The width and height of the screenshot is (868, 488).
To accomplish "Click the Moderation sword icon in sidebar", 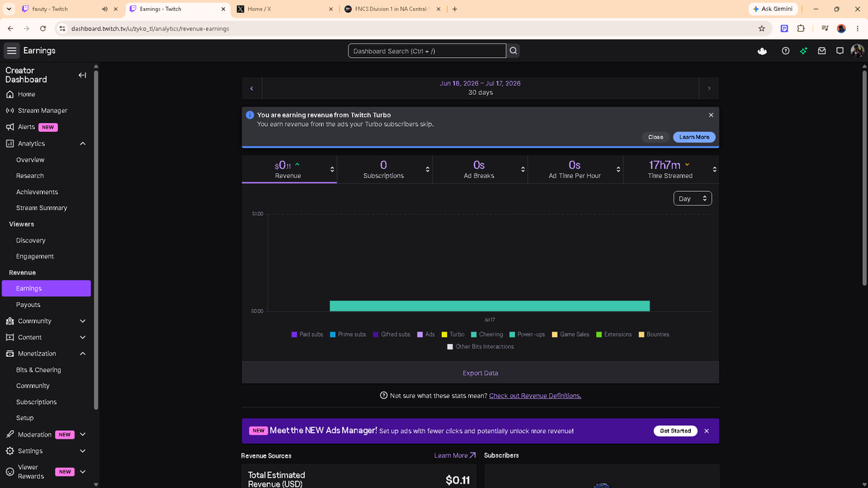I will [x=10, y=434].
